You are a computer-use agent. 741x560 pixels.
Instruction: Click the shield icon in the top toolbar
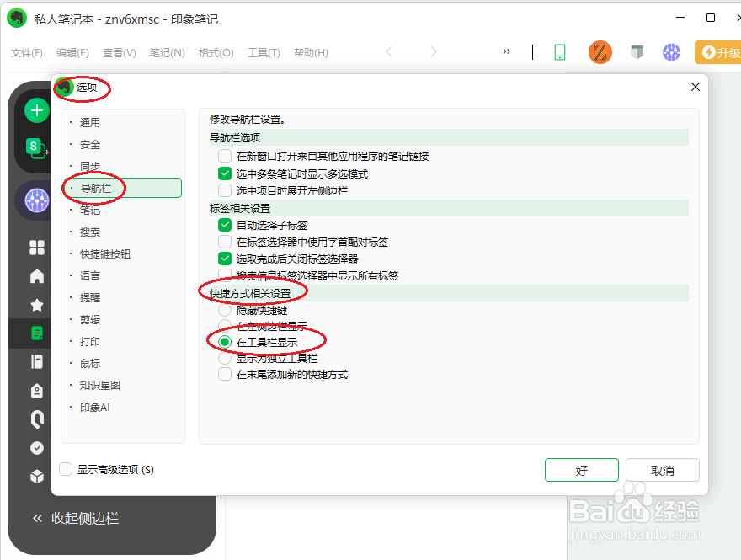tap(636, 52)
